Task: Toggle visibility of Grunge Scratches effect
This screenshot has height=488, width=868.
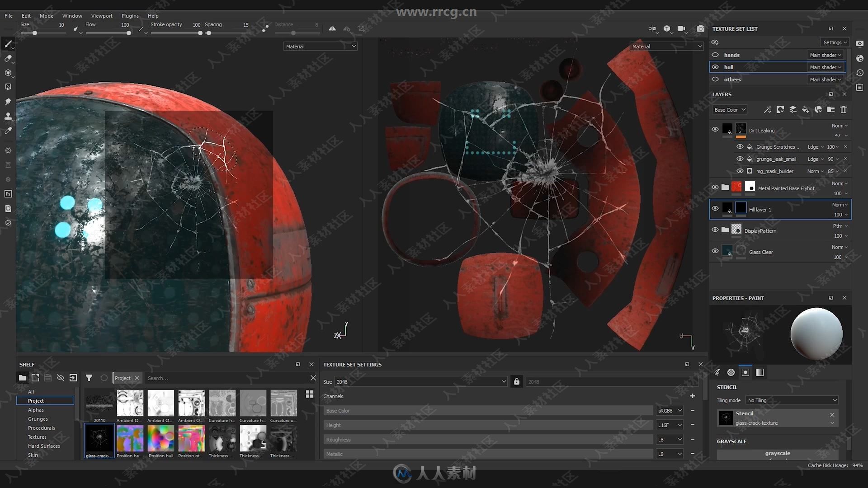Action: pos(740,146)
